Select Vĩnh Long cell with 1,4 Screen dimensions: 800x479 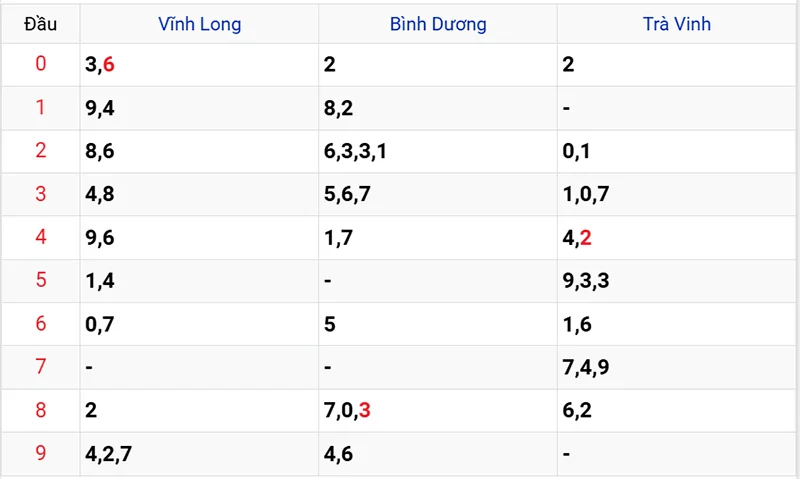[x=101, y=280]
